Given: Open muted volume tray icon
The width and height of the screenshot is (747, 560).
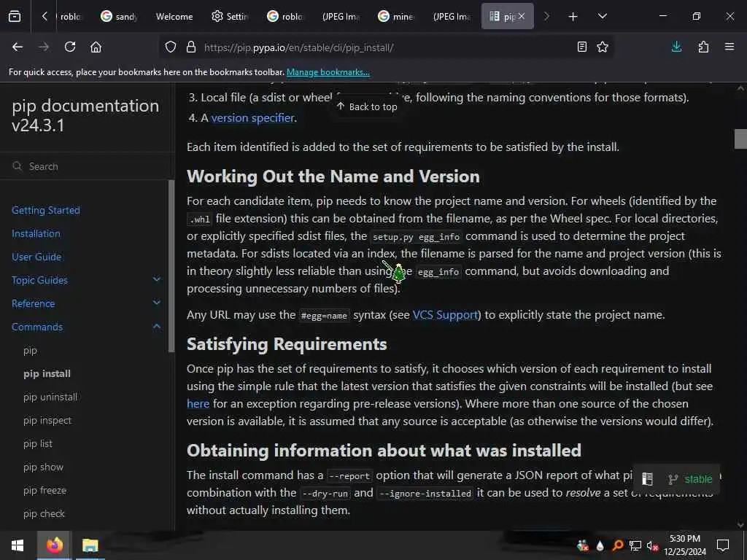Looking at the screenshot, I should (x=653, y=545).
